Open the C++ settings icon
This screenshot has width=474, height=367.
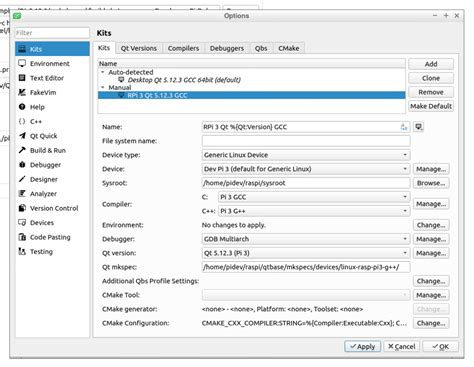click(22, 121)
